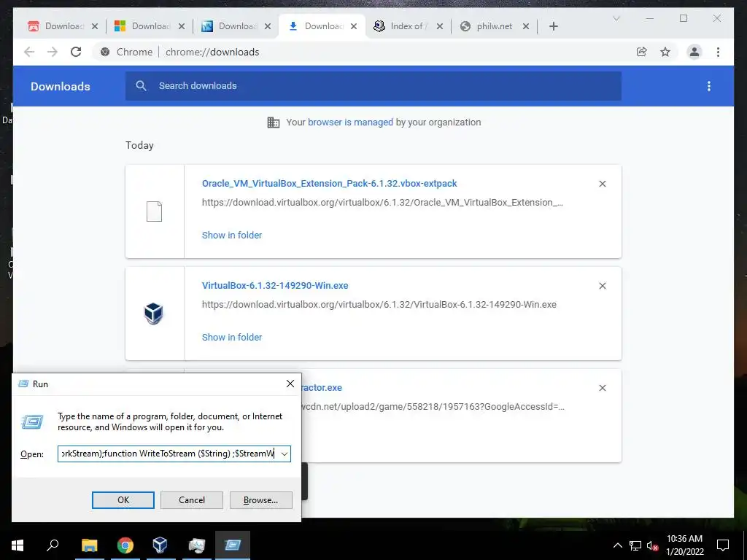Open a new tab with plus button
The image size is (747, 560).
click(553, 26)
